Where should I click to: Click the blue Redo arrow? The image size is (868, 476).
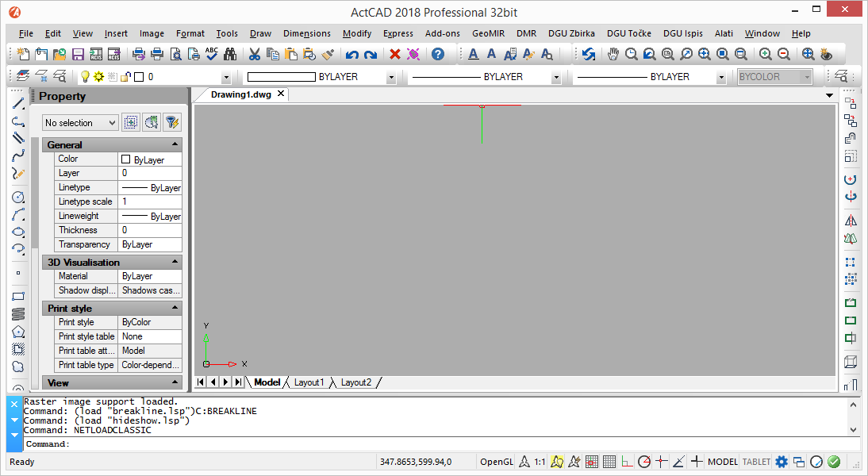tap(371, 54)
